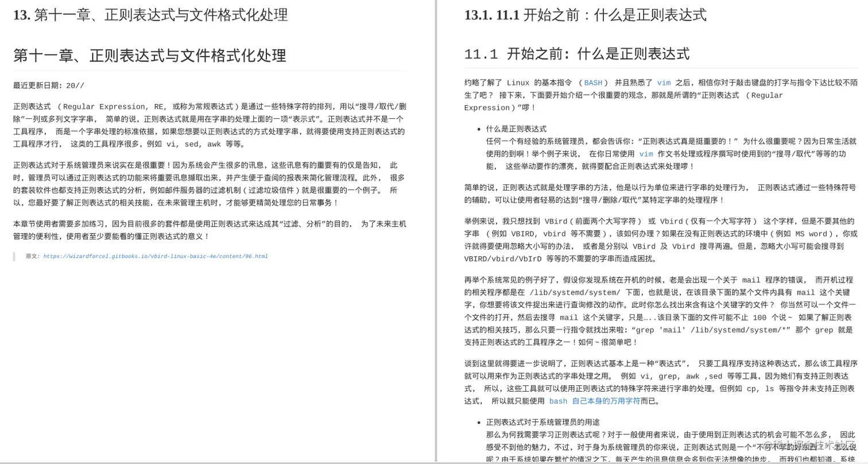868x464 pixels.
Task: Click the first vim link in the paragraph
Action: pyautogui.click(x=664, y=83)
